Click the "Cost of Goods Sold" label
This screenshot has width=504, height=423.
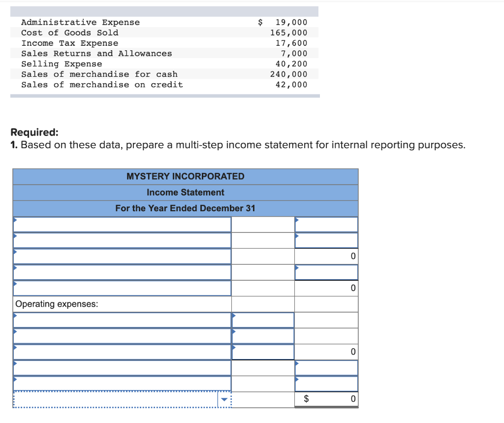tap(70, 33)
